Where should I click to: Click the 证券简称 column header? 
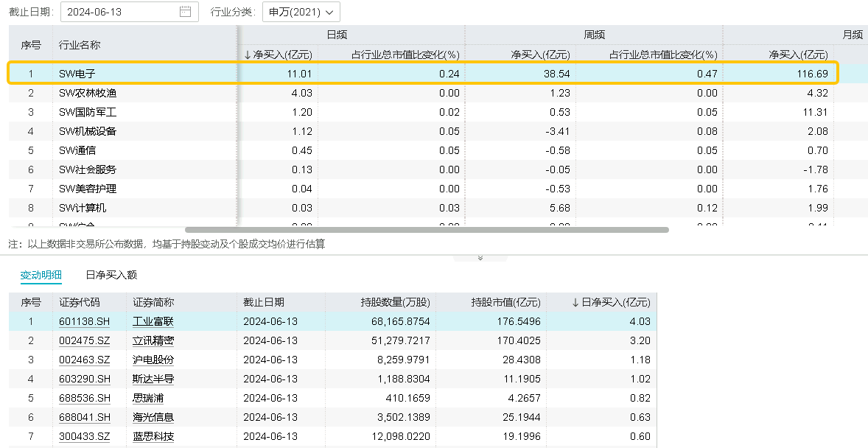pyautogui.click(x=153, y=302)
